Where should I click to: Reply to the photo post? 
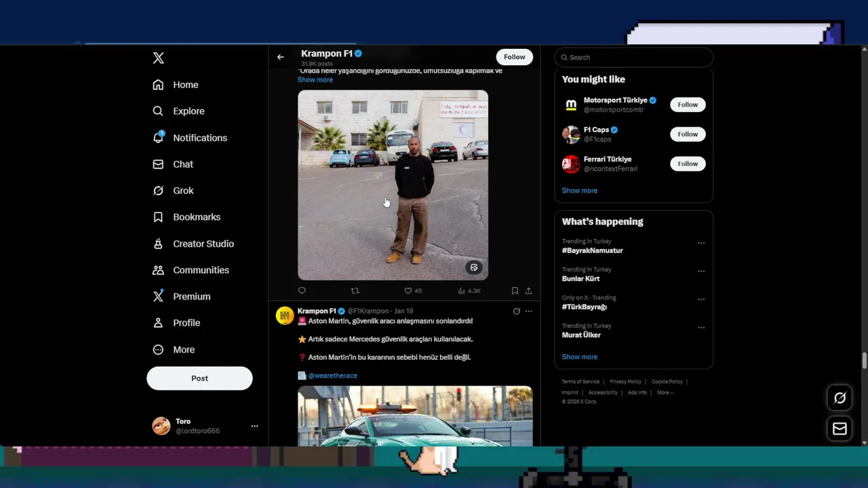click(302, 291)
